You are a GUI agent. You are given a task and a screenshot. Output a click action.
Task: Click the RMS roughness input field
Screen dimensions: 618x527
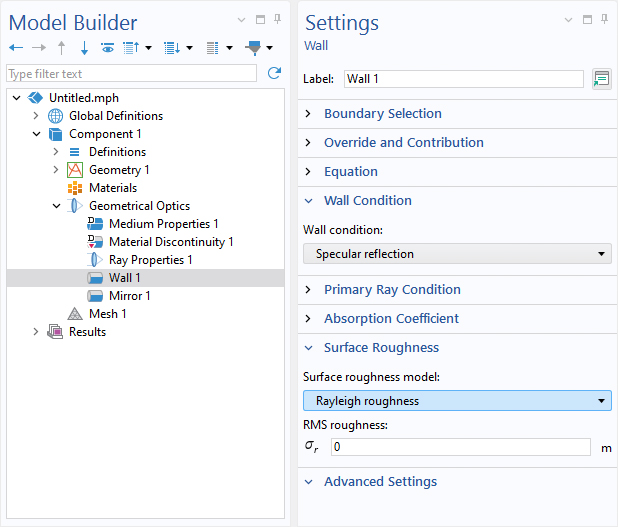pyautogui.click(x=460, y=447)
